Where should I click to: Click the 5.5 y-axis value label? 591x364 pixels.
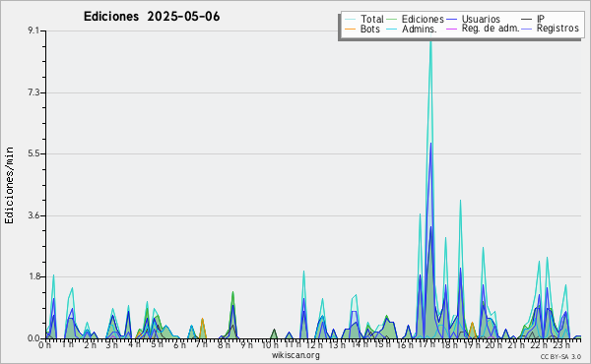[33, 153]
